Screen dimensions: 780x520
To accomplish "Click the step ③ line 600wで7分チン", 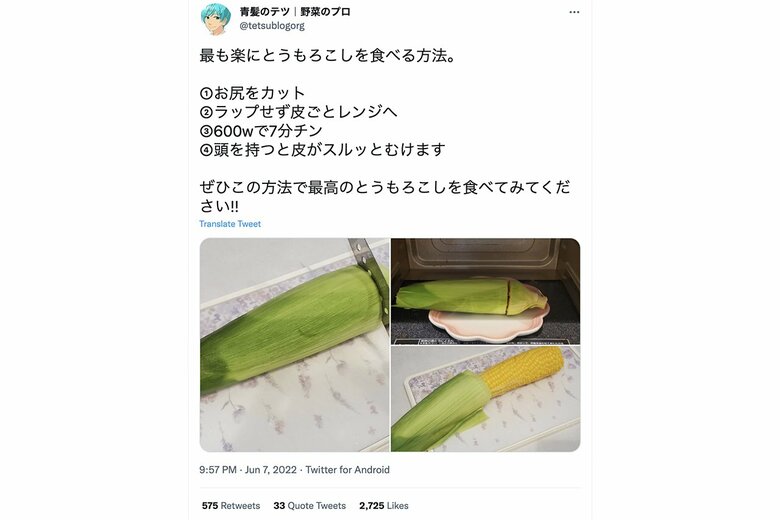I will (261, 130).
